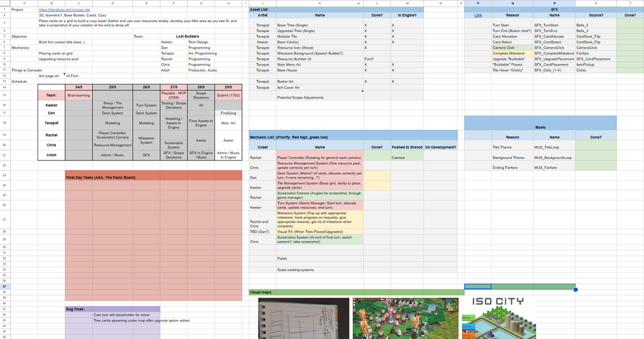This screenshot has width=644, height=339.
Task: Open the column K header dropdown arrow
Action: coord(358,3)
